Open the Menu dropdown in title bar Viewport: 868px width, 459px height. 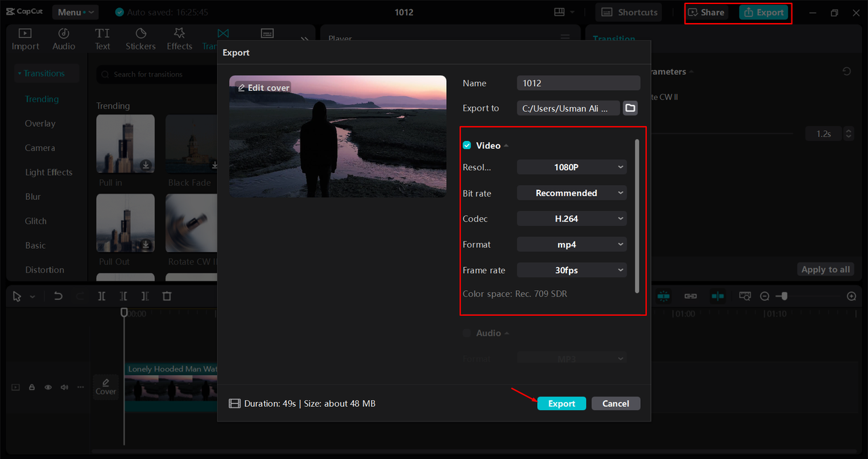(x=75, y=12)
